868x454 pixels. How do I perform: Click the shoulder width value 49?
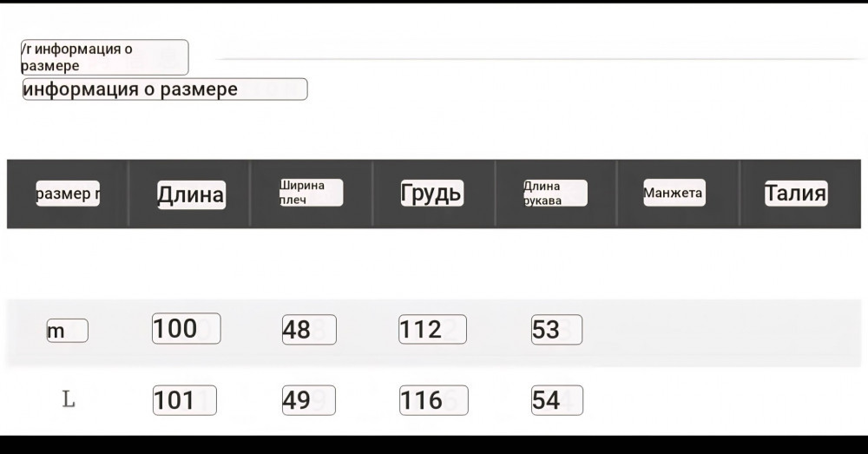pos(308,400)
